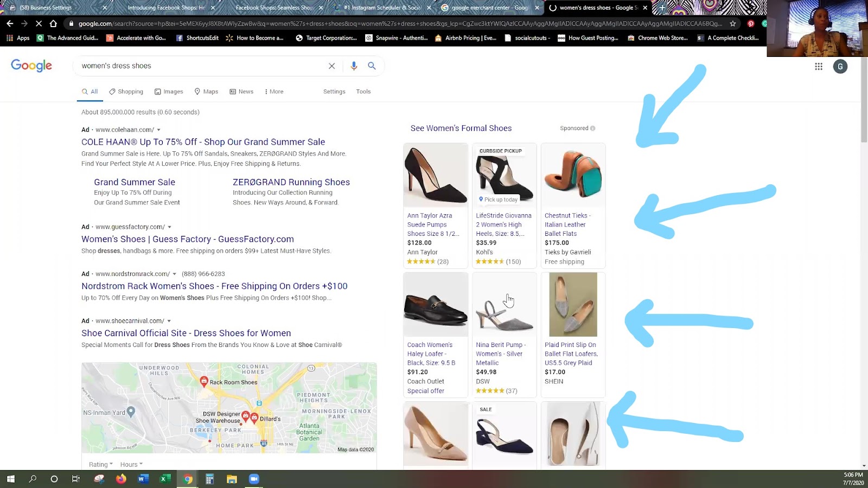Select the Rack Room Shoes map pin
The image size is (868, 488).
point(204,381)
